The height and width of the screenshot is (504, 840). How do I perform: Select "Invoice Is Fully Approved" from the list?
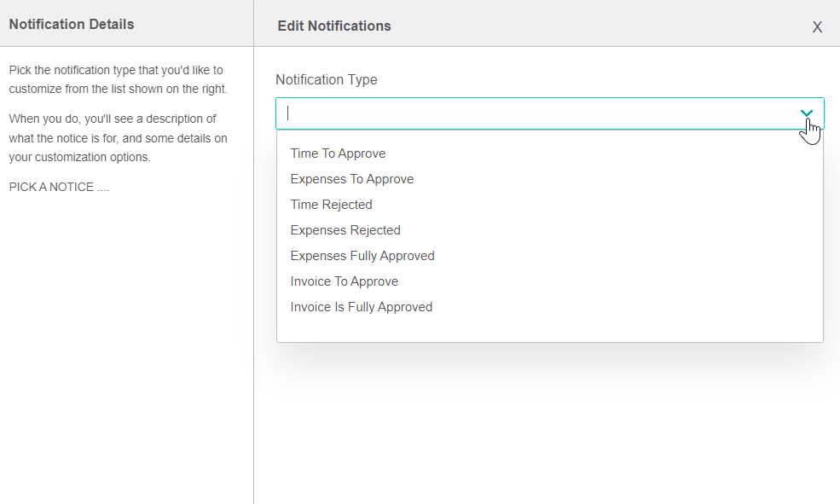[361, 307]
